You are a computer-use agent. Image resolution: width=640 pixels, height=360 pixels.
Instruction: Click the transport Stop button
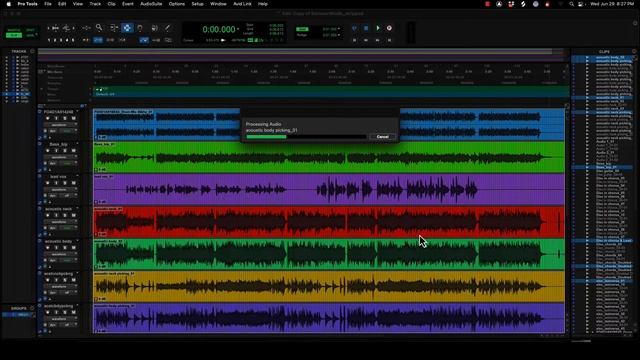(366, 28)
